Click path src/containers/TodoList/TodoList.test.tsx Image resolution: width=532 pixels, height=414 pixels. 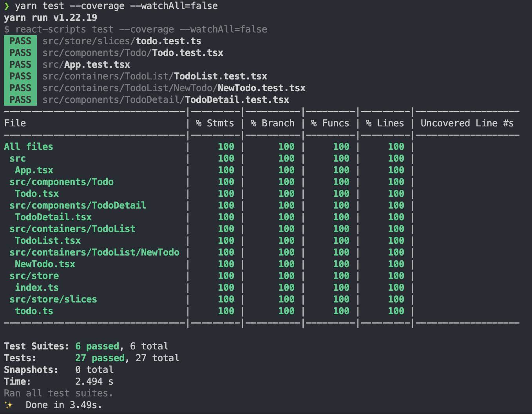point(155,76)
